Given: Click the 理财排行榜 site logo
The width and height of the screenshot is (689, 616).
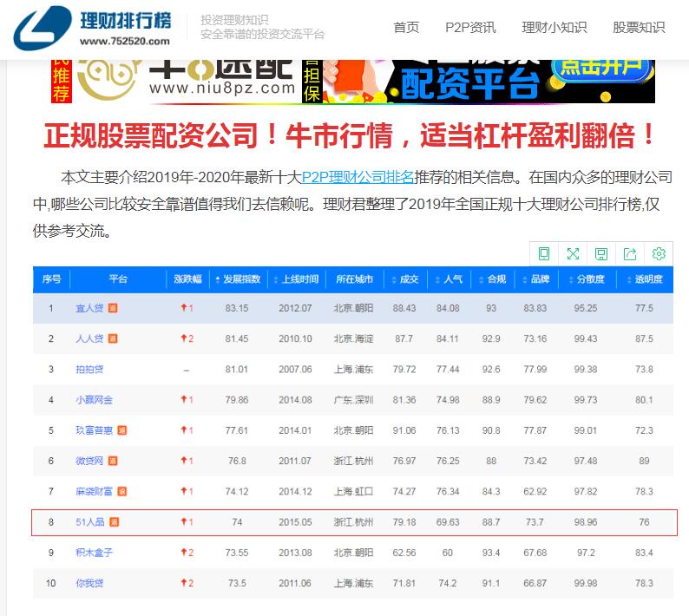Looking at the screenshot, I should (x=93, y=27).
